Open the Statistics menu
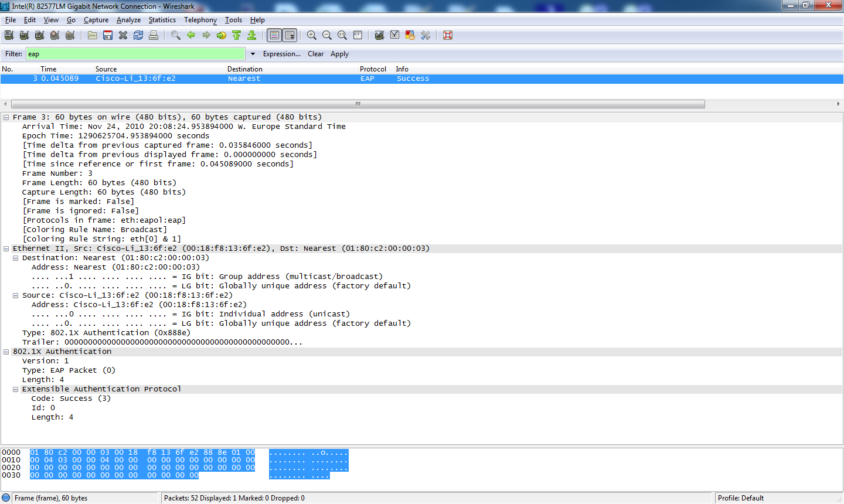The height and width of the screenshot is (504, 844). (x=162, y=20)
